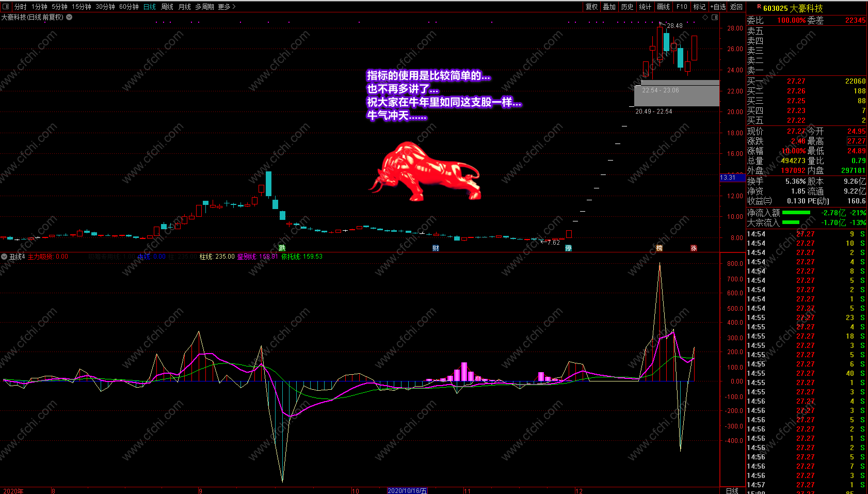868x494 pixels.
Task: Switch to the 分时 intraday tab
Action: coord(21,7)
